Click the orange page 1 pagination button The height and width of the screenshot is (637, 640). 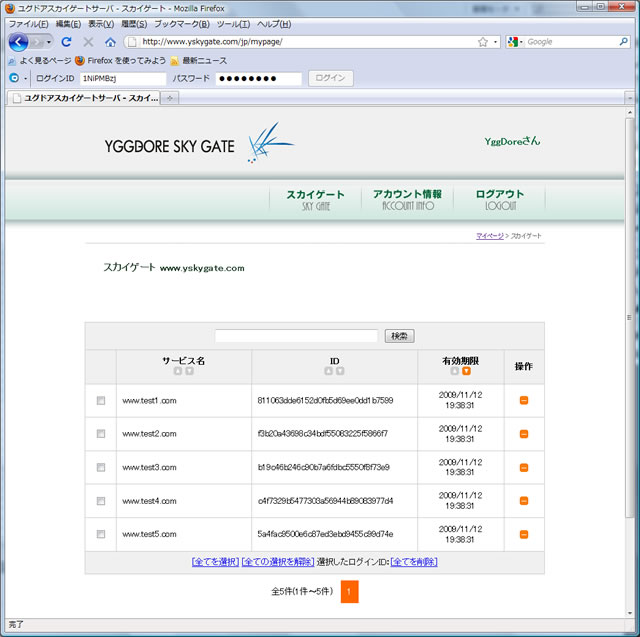349,591
